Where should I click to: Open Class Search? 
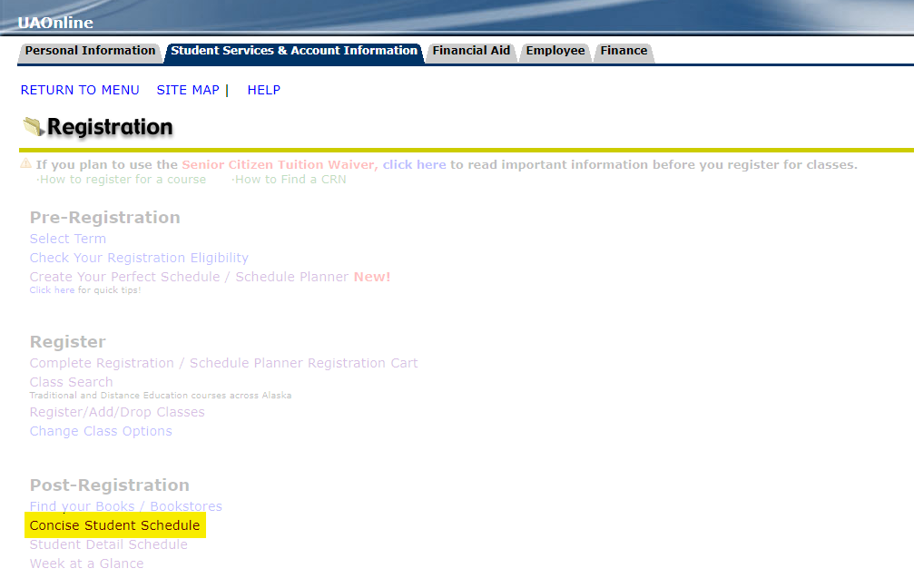pyautogui.click(x=71, y=381)
